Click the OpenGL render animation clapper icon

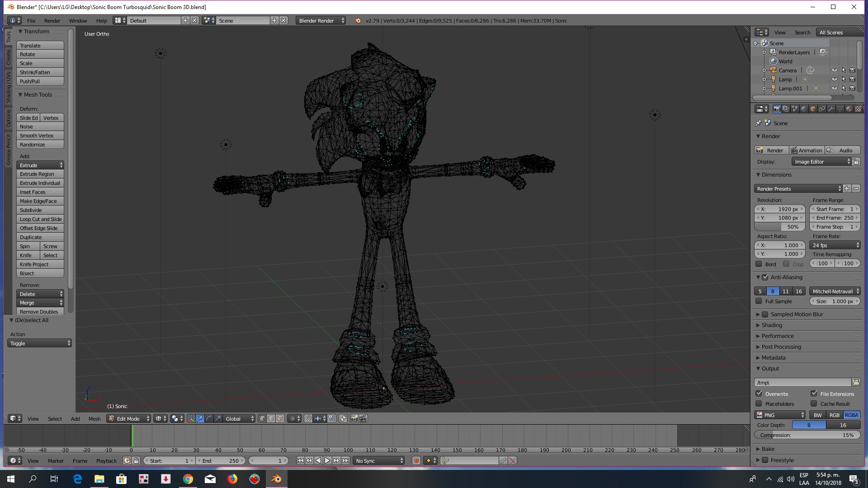(363, 418)
